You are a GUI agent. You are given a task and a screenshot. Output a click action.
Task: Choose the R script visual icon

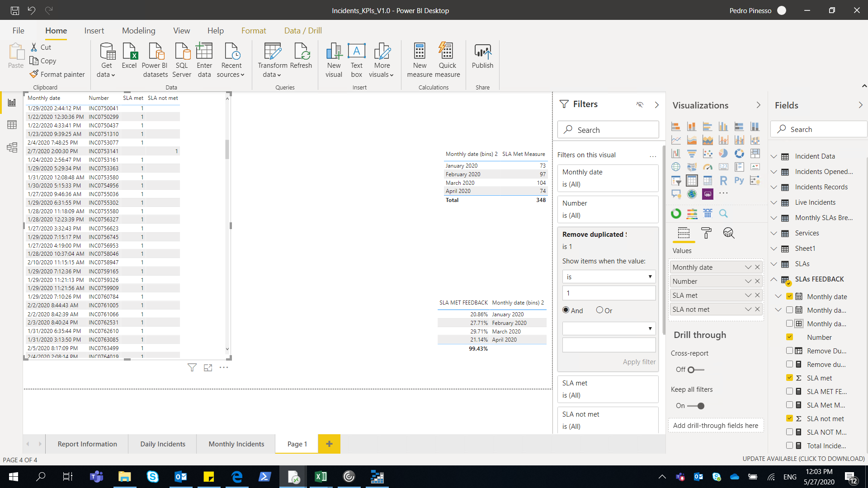click(x=723, y=181)
